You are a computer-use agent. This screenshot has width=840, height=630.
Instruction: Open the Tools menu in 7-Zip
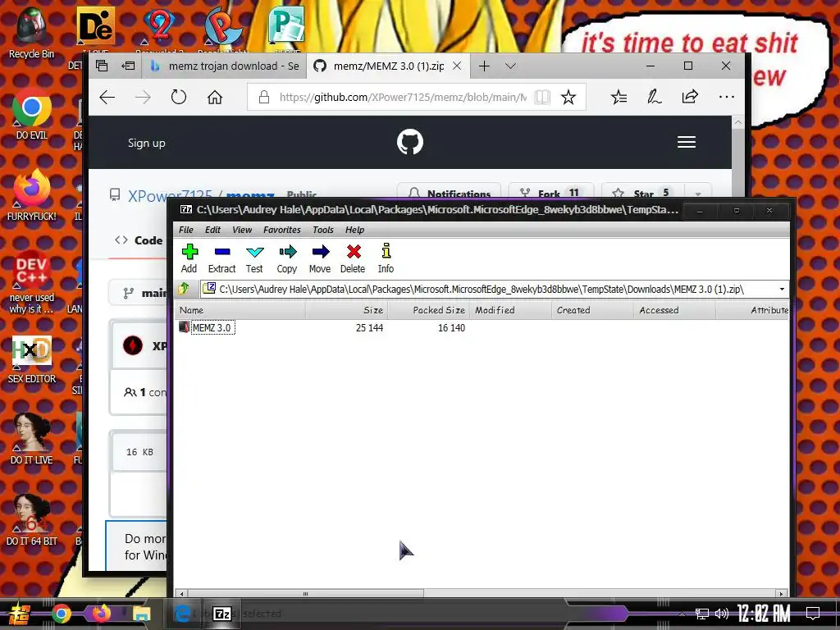pyautogui.click(x=323, y=230)
